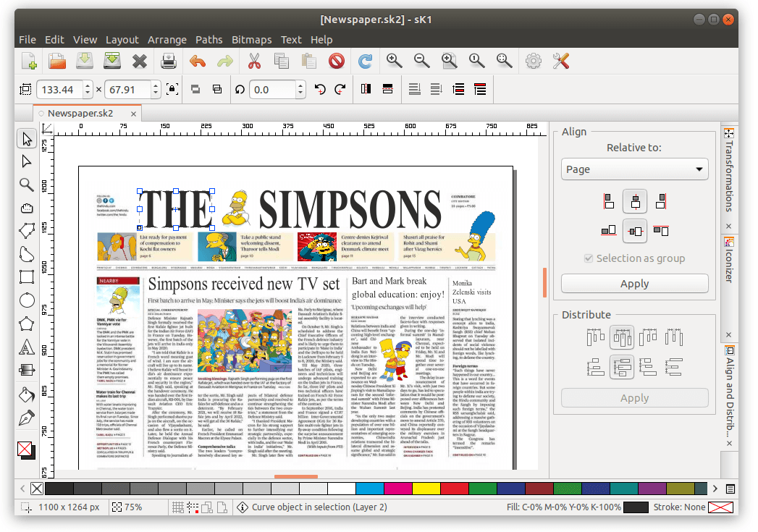Screen dimensions: 758x532
Task: Pick the cyan palette color swatch
Action: tap(370, 489)
